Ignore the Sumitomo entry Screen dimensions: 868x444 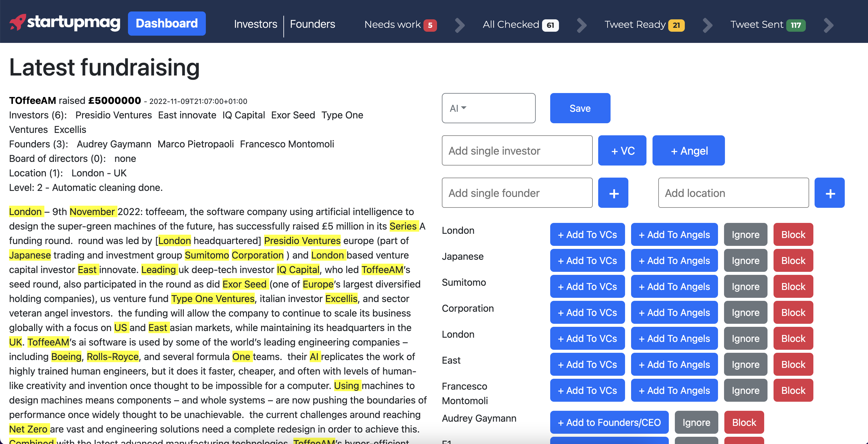[745, 287]
